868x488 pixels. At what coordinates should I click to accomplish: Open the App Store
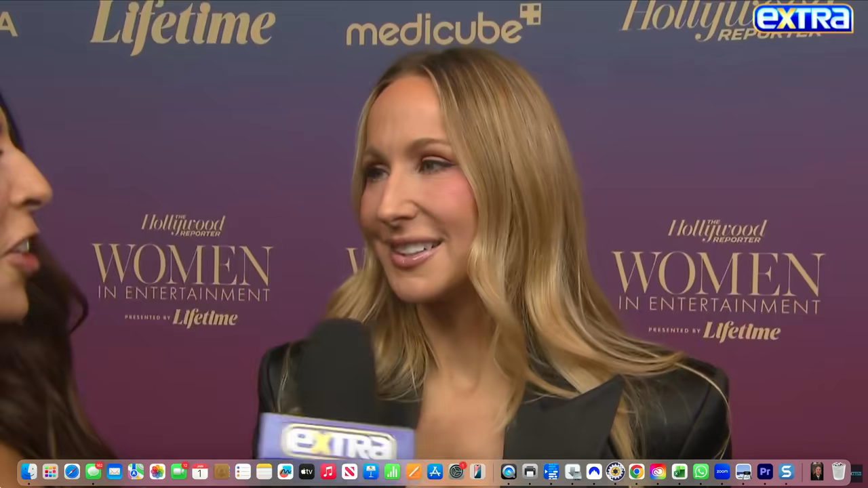click(x=435, y=472)
